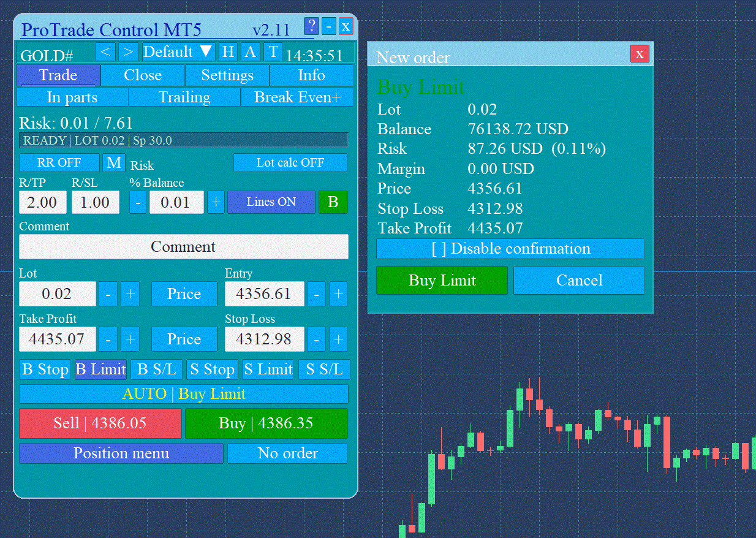Select B S/L order type
756x538 pixels.
(156, 369)
